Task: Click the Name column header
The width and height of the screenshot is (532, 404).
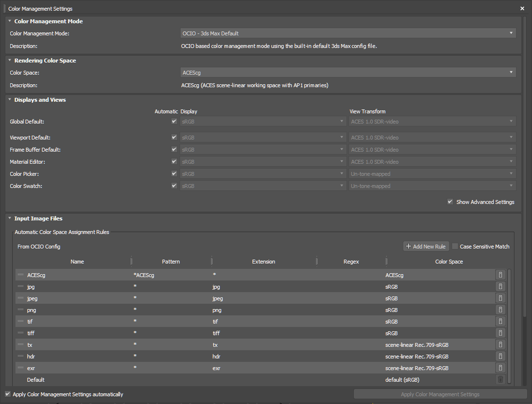Action: tap(77, 262)
